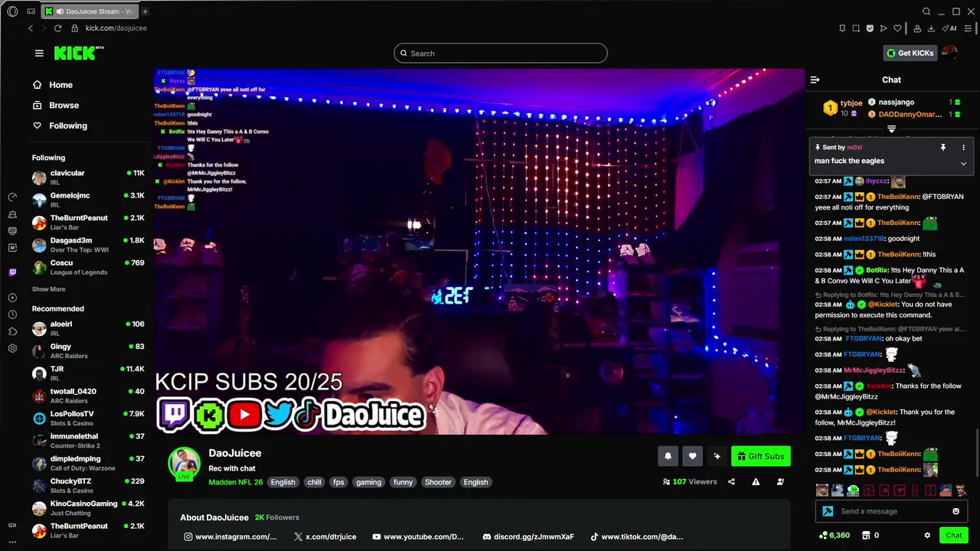Expand the gift leaderboard handle
Viewport: 980px width, 551px height.
point(891,129)
